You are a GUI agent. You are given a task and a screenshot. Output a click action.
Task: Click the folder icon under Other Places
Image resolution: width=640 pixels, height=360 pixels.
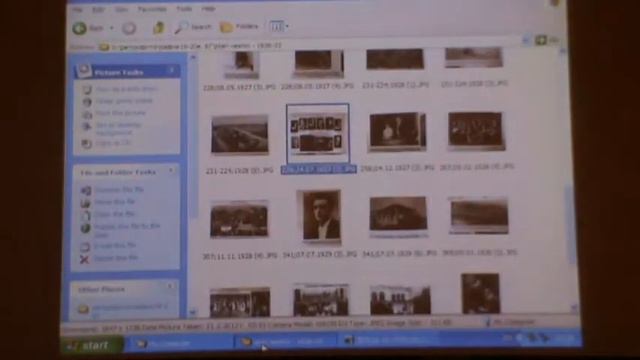pos(83,309)
